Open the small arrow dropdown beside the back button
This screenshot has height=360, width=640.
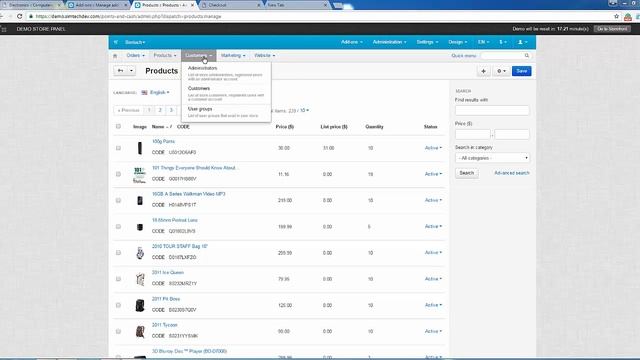pyautogui.click(x=131, y=71)
